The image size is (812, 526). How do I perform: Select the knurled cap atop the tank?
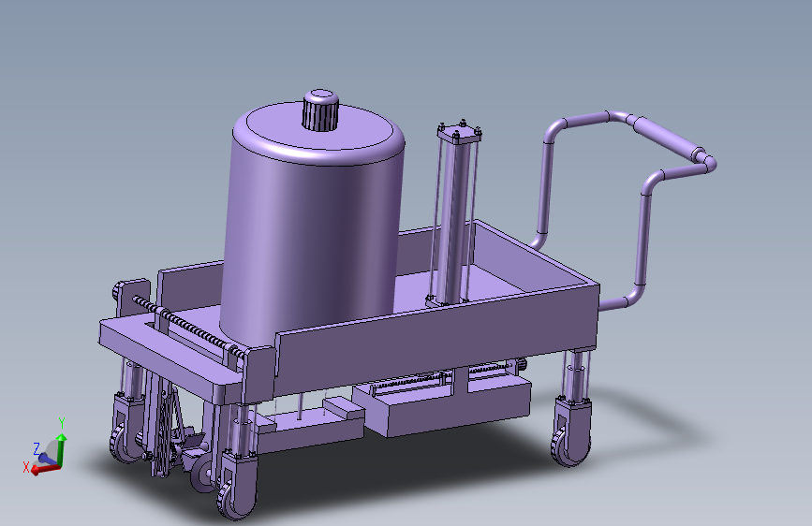tap(320, 110)
